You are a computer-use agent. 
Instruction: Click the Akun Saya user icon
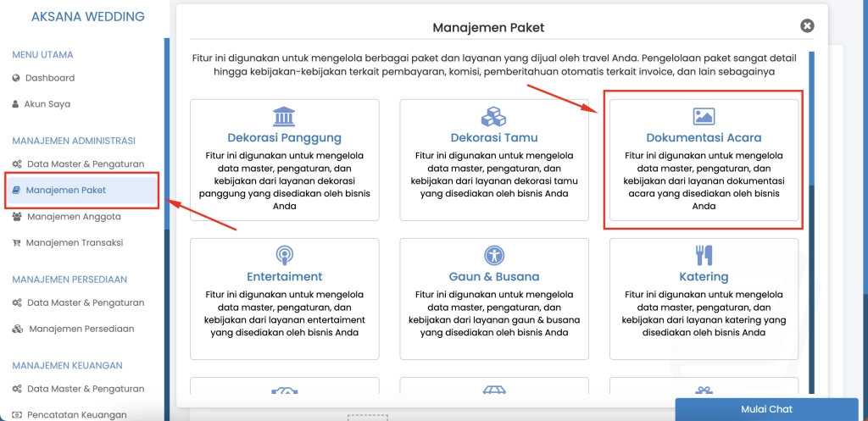click(15, 104)
